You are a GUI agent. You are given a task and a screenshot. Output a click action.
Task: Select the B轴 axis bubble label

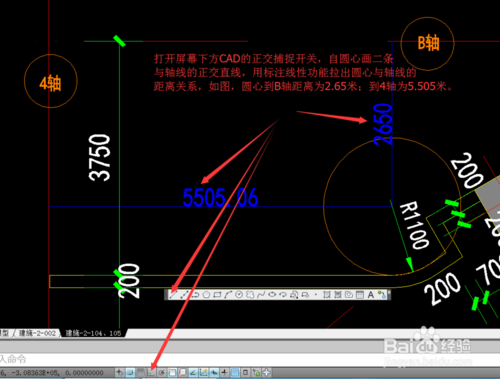(x=429, y=43)
